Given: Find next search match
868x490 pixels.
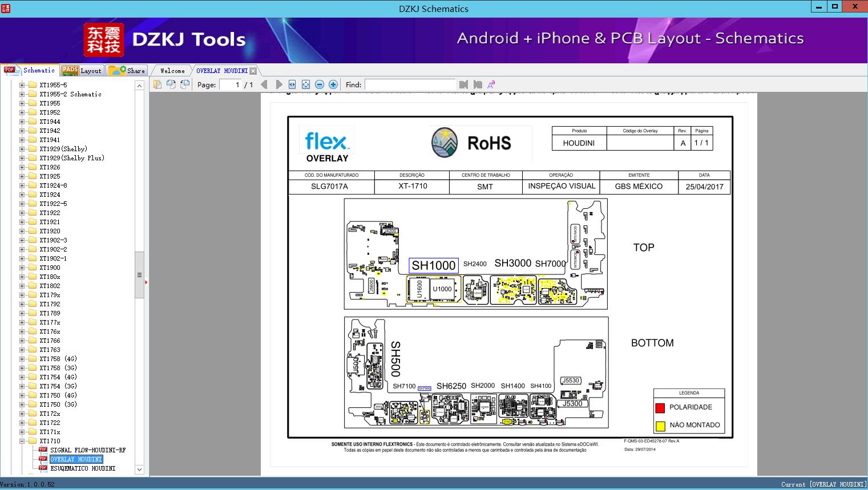Looking at the screenshot, I should 478,84.
